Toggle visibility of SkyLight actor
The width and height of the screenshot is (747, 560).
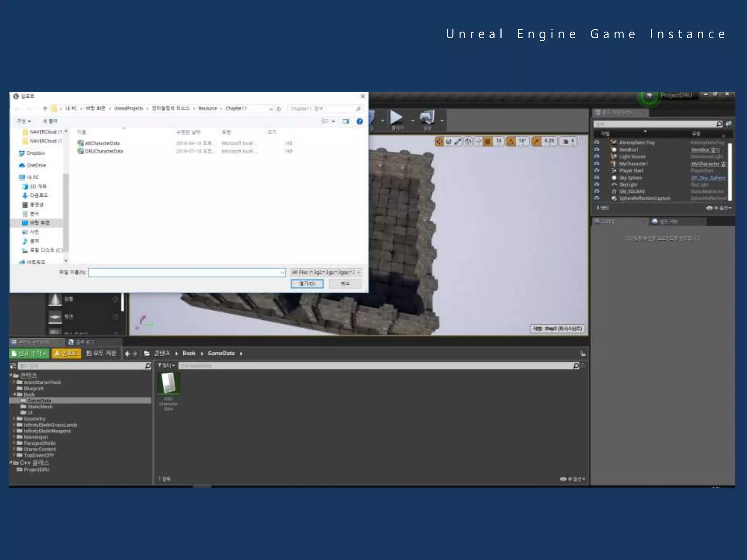[597, 184]
